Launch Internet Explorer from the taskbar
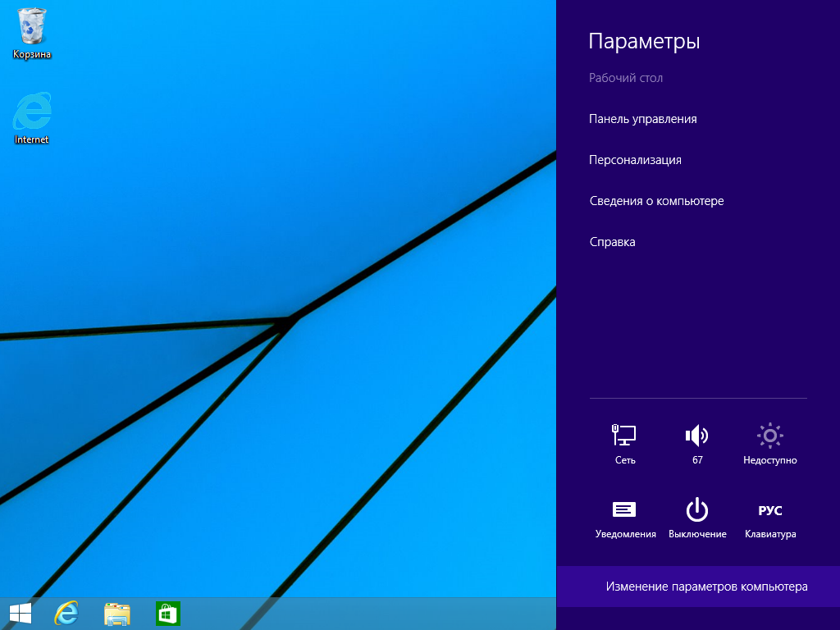This screenshot has width=840, height=630. point(66,614)
